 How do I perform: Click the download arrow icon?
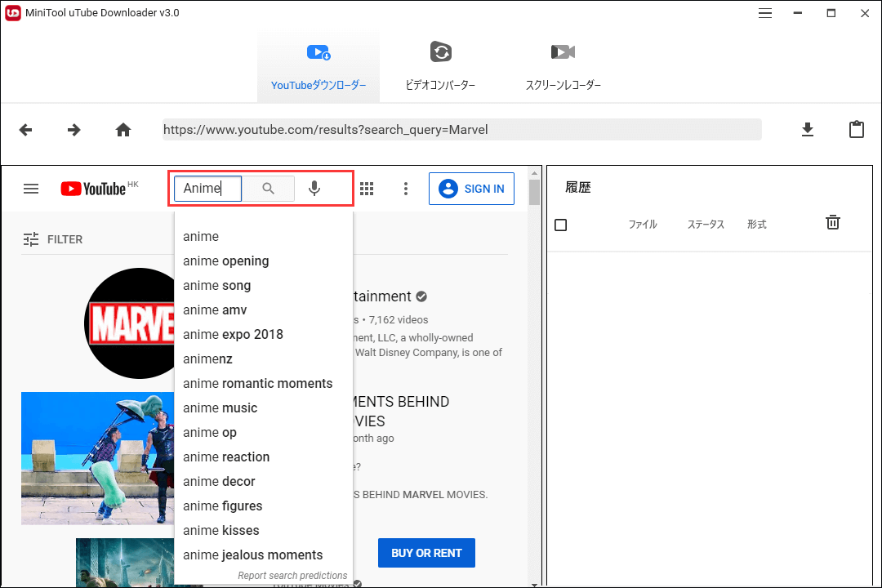pyautogui.click(x=808, y=129)
